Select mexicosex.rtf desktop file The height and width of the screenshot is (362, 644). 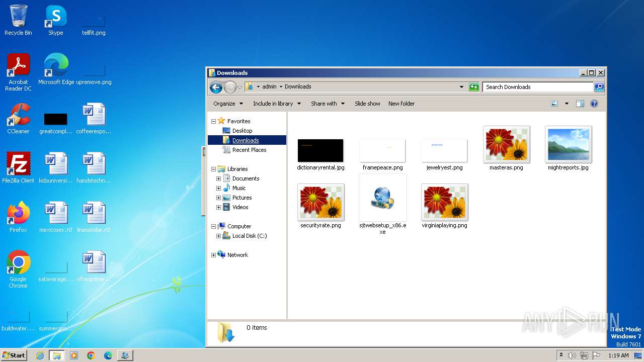(55, 217)
